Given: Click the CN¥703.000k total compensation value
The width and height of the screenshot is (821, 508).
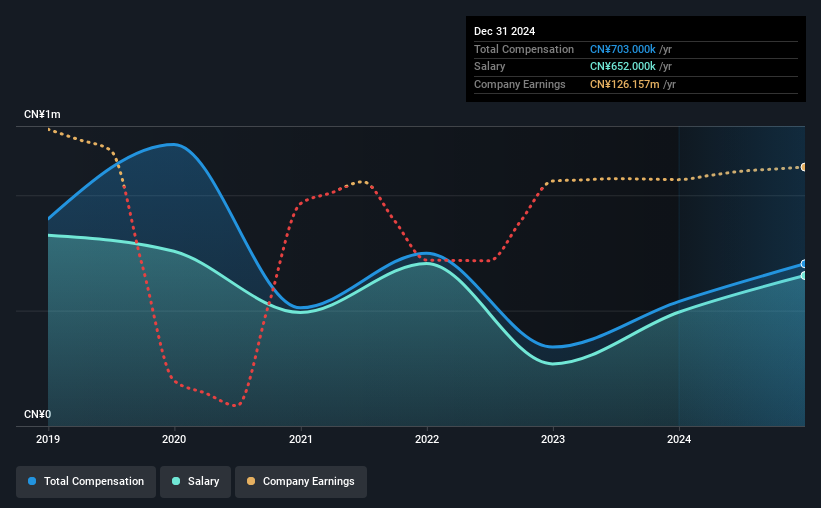Looking at the screenshot, I should tap(623, 49).
